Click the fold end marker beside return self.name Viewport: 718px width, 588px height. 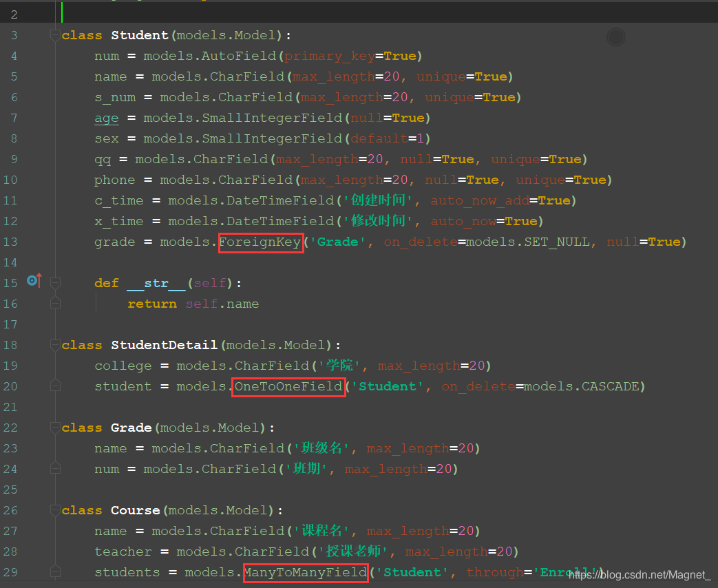(55, 303)
